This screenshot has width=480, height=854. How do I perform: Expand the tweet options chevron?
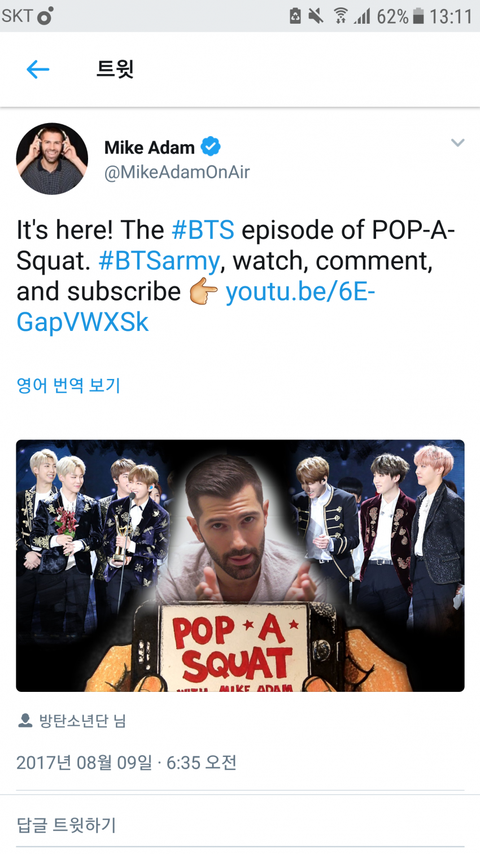[x=458, y=143]
